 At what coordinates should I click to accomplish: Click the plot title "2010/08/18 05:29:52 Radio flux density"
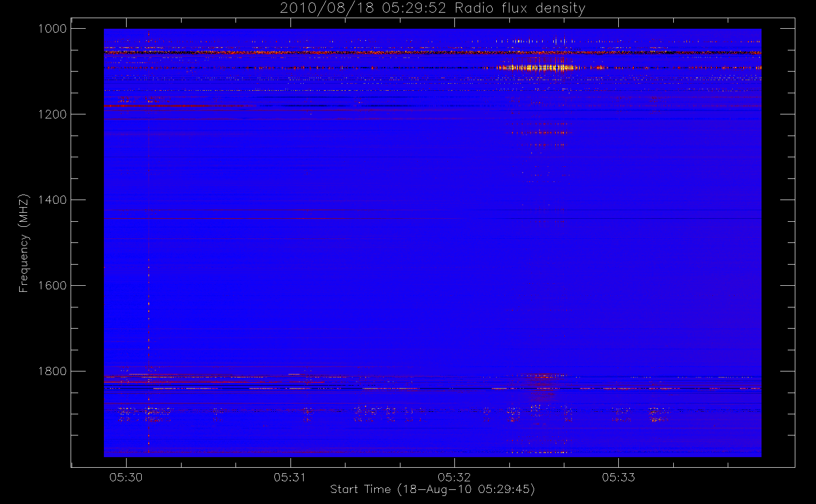(x=433, y=9)
